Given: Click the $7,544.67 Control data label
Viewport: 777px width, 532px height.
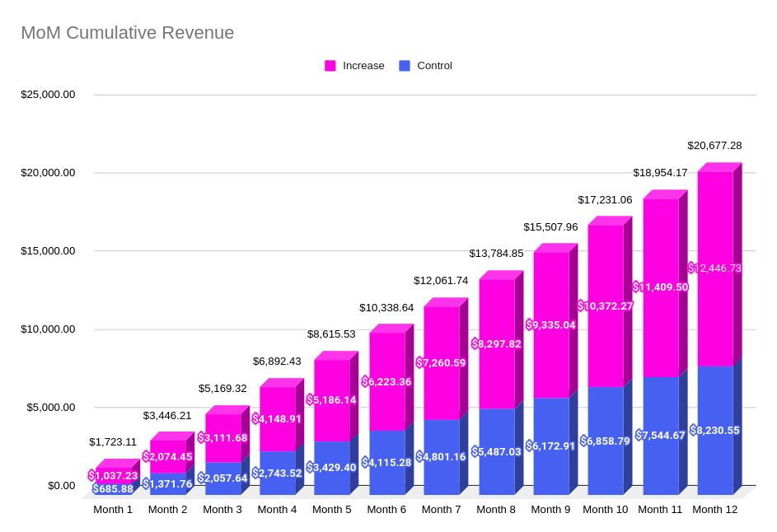Looking at the screenshot, I should (660, 436).
